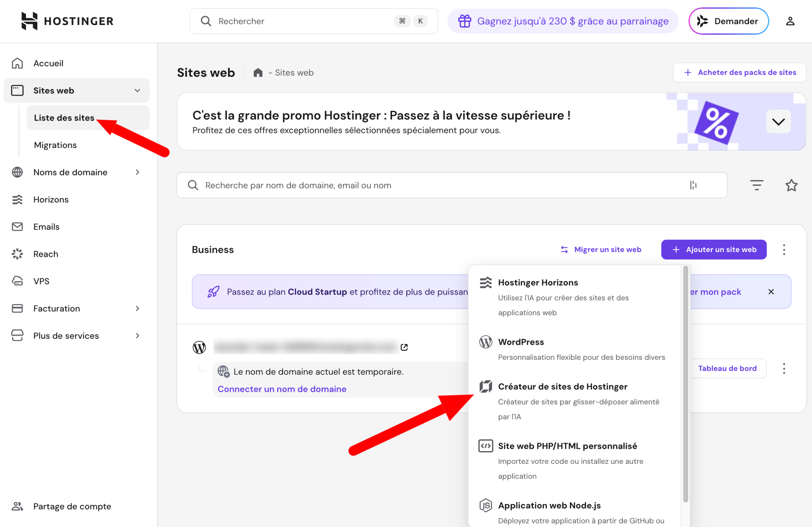Viewport: 812px width, 527px height.
Task: Click the Plus de services shop icon
Action: pos(17,336)
